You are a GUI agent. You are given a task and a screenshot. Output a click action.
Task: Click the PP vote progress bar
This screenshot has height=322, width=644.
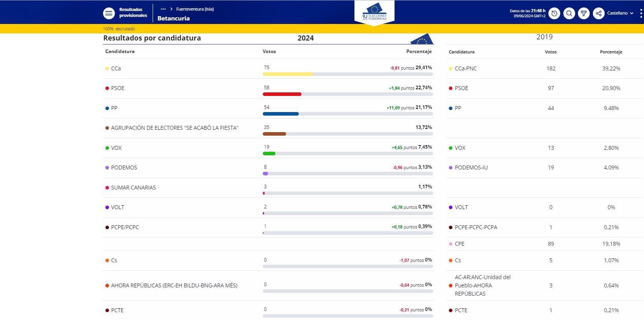(x=348, y=114)
